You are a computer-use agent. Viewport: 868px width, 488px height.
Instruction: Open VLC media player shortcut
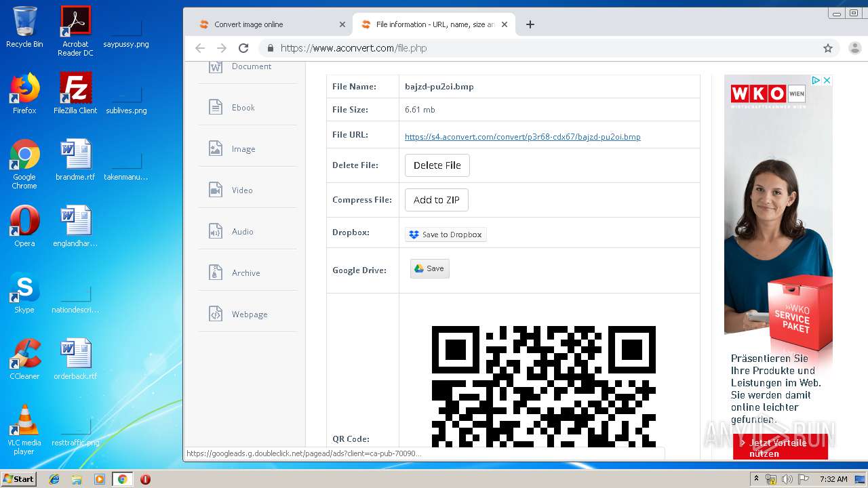click(x=24, y=430)
